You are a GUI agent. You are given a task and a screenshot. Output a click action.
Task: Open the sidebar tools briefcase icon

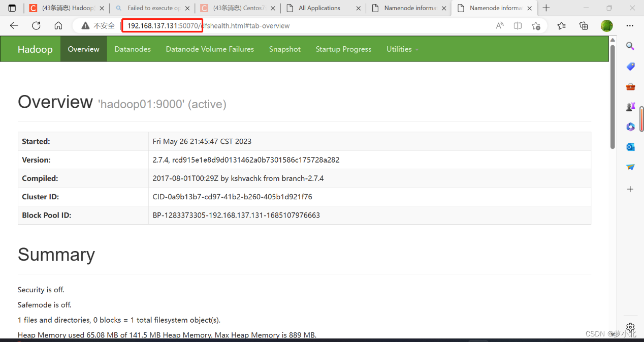coord(630,87)
